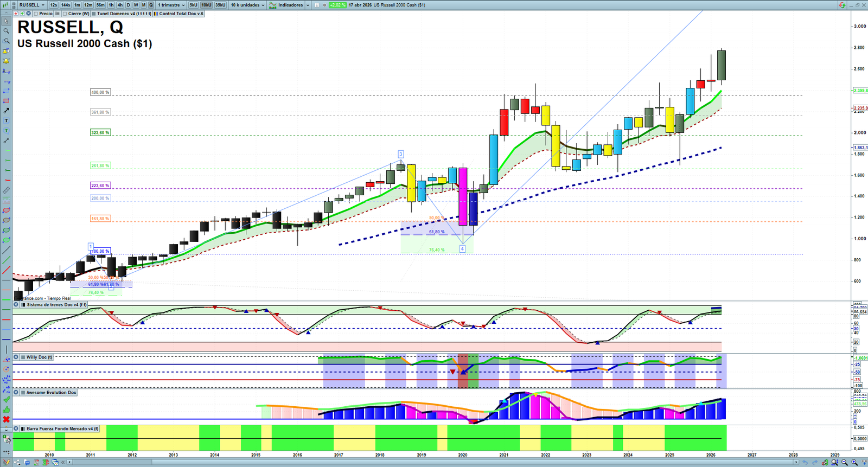Select the crossed-out alarm bell tool

7,51
